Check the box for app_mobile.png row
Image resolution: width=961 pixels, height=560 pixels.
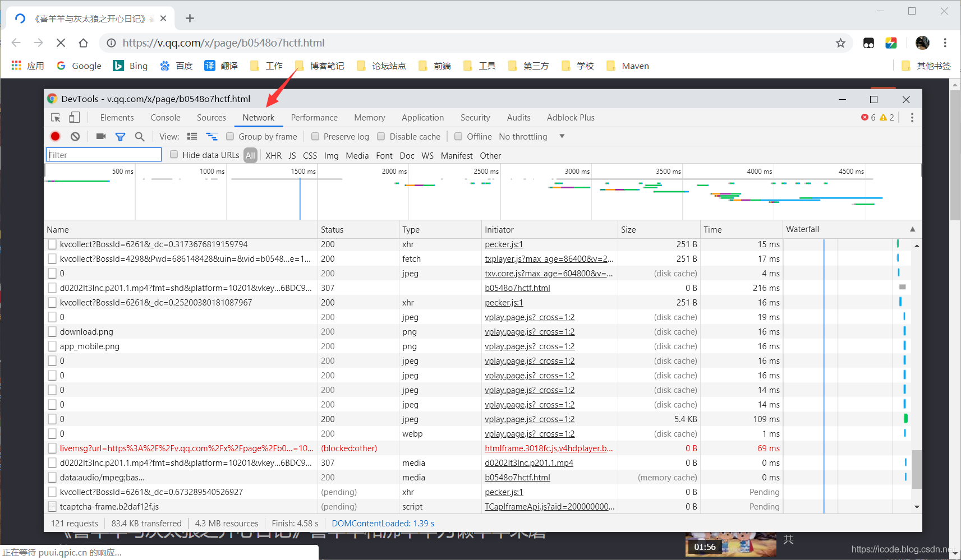pyautogui.click(x=52, y=346)
